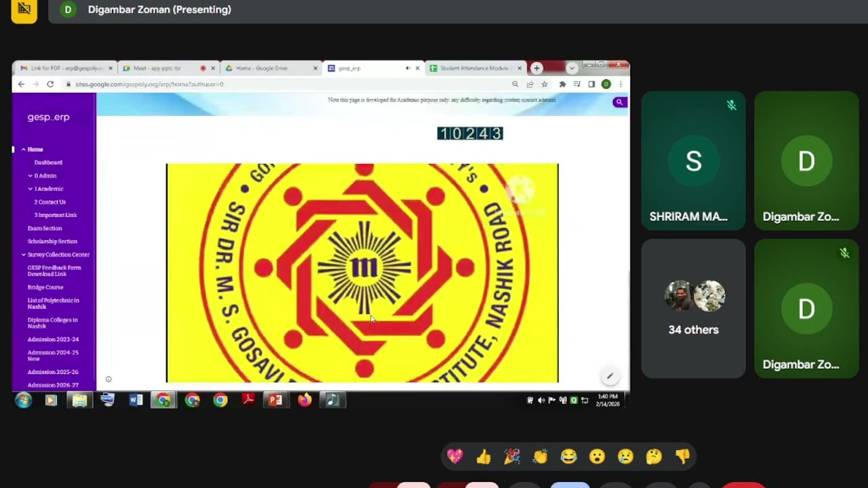Open the Chrome profile avatar D

point(606,84)
